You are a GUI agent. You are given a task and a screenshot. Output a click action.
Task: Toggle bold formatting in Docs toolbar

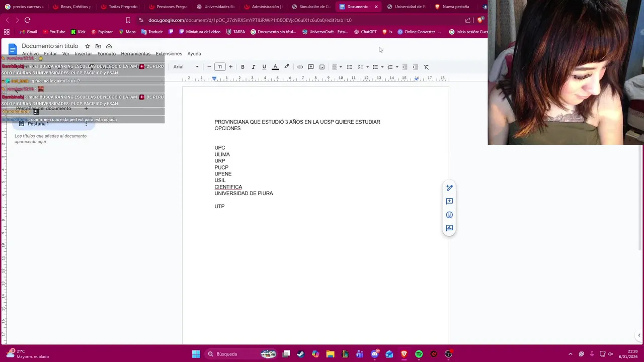243,67
